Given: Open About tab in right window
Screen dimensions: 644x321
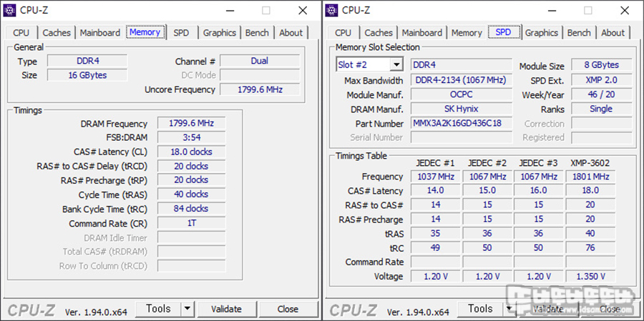Looking at the screenshot, I should [x=613, y=33].
